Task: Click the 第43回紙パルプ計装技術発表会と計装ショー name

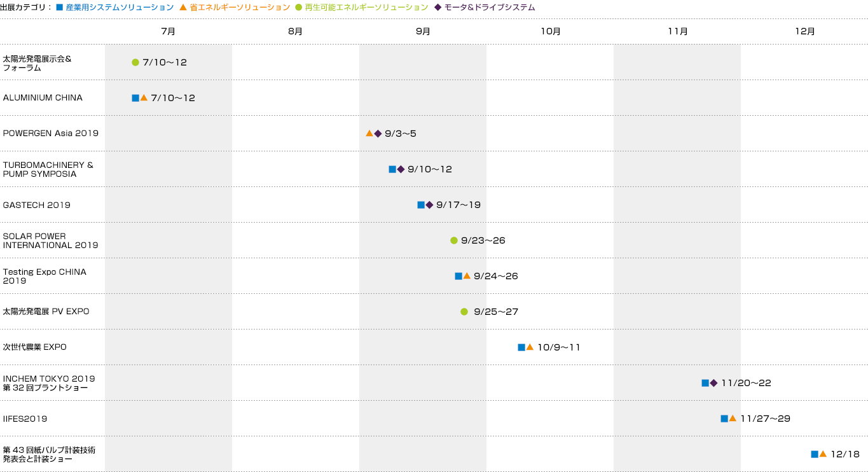Action: 49,454
